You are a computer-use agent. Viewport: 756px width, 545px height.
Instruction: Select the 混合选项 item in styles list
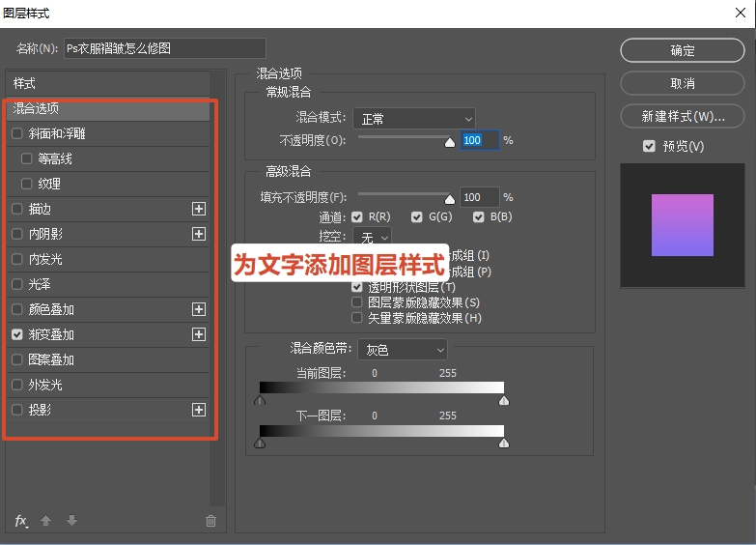pos(108,108)
